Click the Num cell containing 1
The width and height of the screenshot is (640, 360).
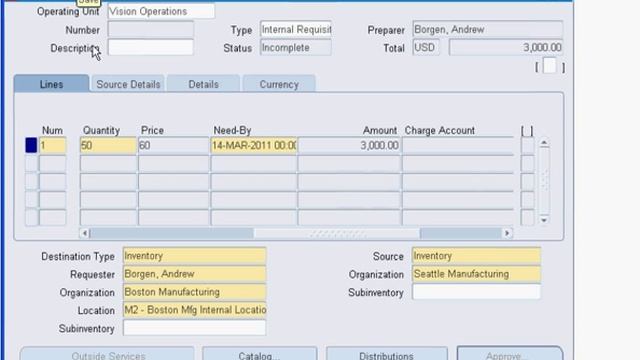tap(53, 145)
